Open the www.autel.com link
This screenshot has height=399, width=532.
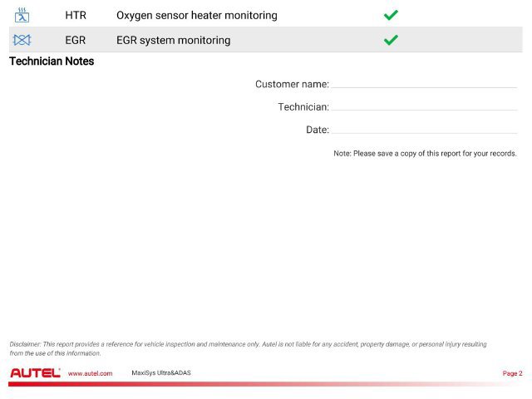click(x=90, y=373)
